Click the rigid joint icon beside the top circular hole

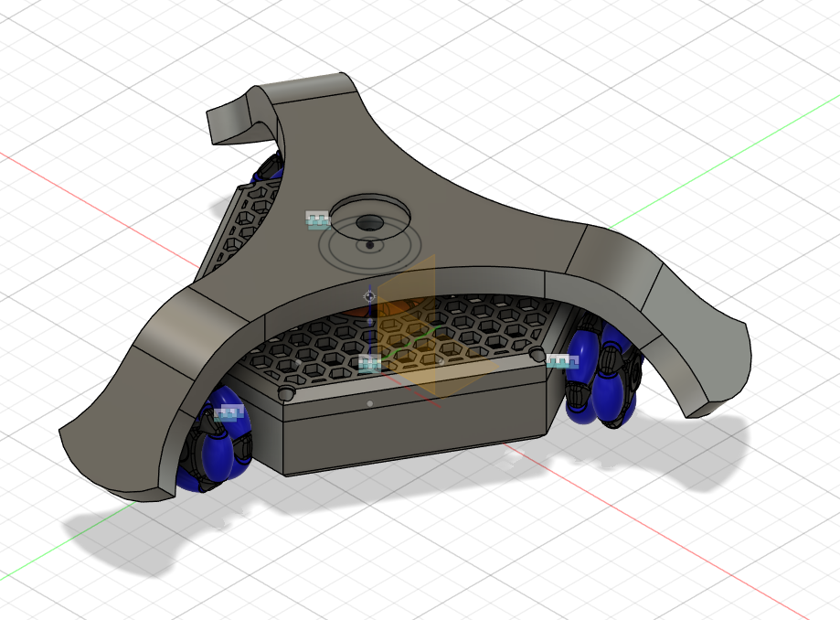317,219
